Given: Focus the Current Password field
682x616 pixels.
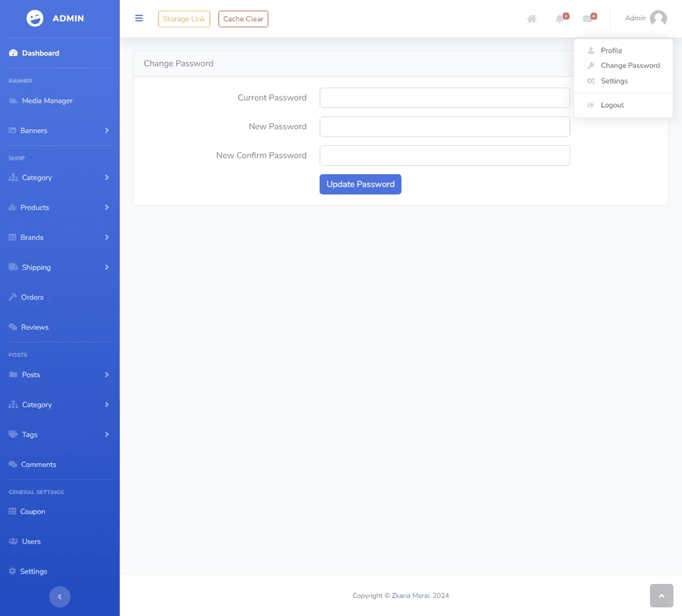Looking at the screenshot, I should coord(444,97).
